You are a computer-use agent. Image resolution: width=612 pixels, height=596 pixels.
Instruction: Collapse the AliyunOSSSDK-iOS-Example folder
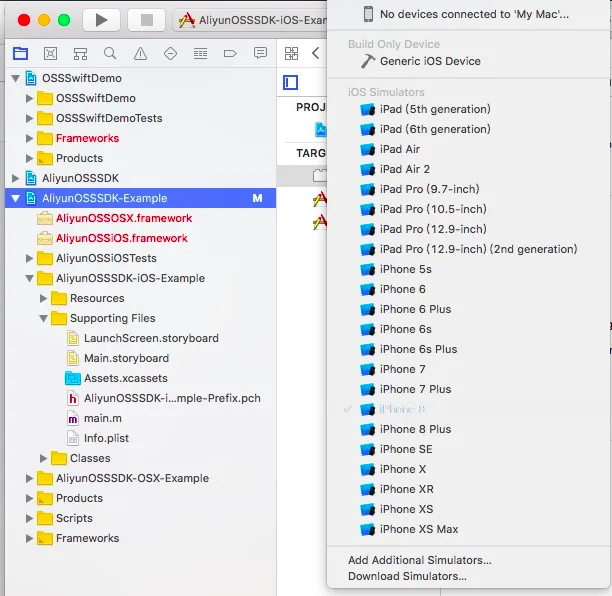29,278
